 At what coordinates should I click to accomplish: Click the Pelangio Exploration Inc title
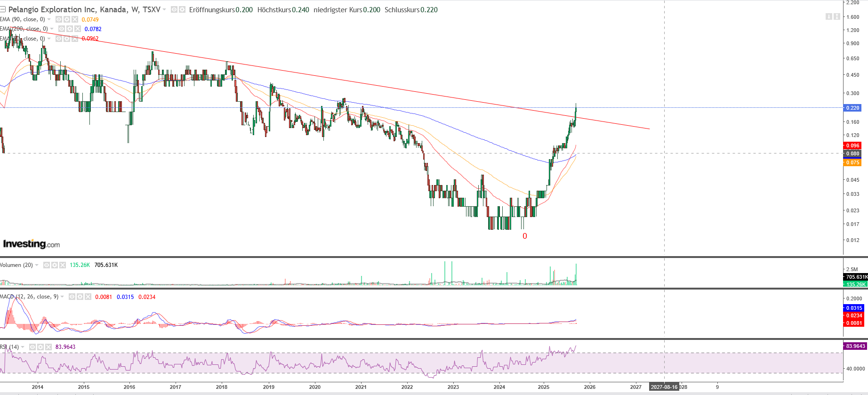52,9
